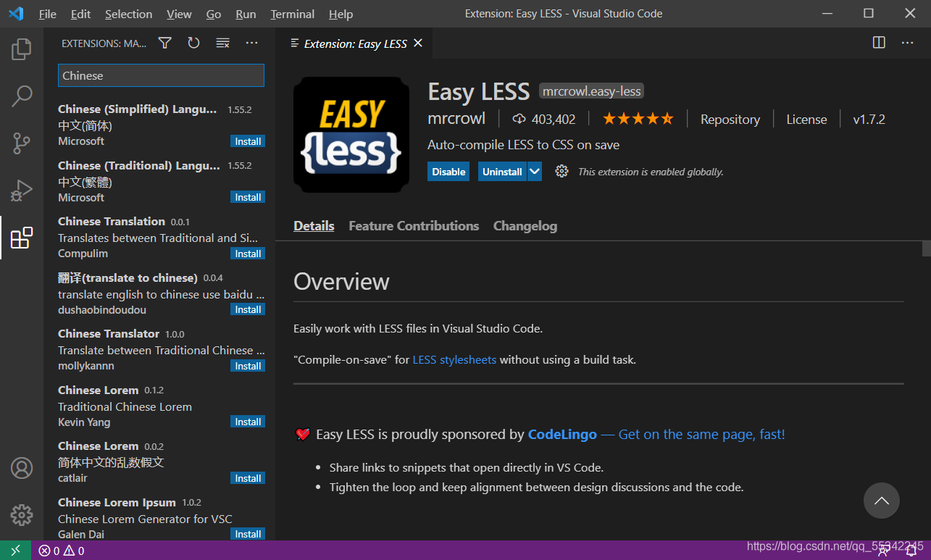
Task: Switch to the Details tab
Action: 314,226
